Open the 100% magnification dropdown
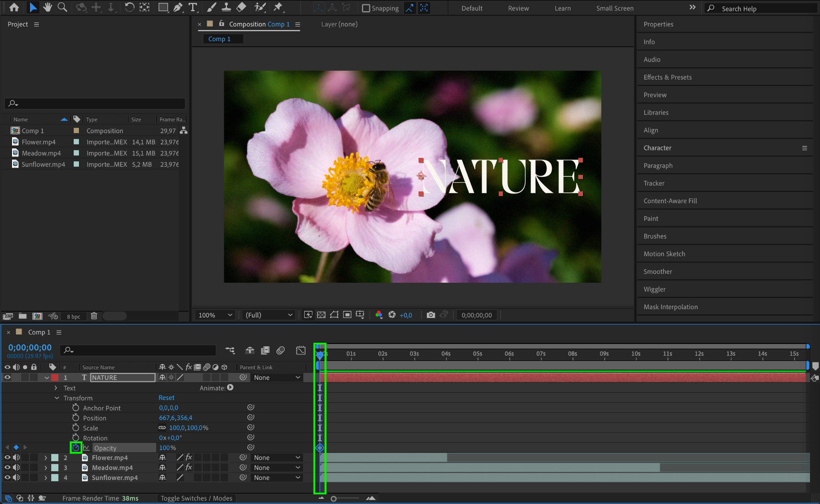This screenshot has height=504, width=820. [215, 315]
